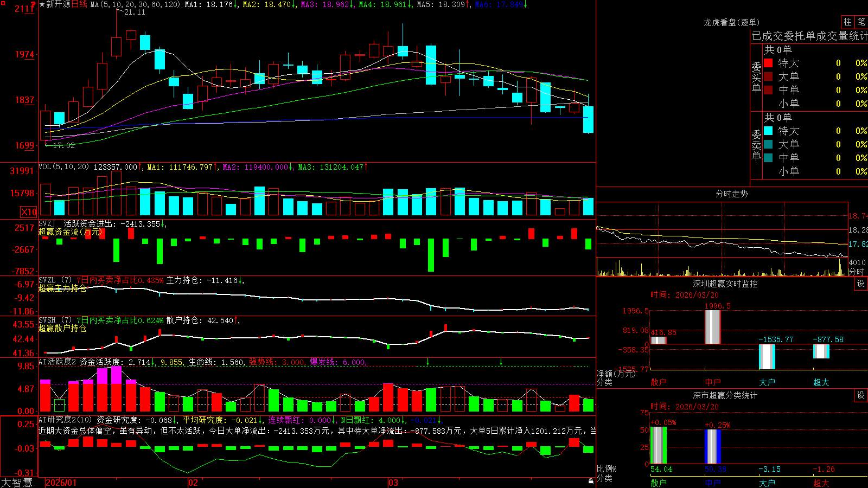Click the 17.02 low price marker
This screenshot has width=868, height=488.
(64, 145)
